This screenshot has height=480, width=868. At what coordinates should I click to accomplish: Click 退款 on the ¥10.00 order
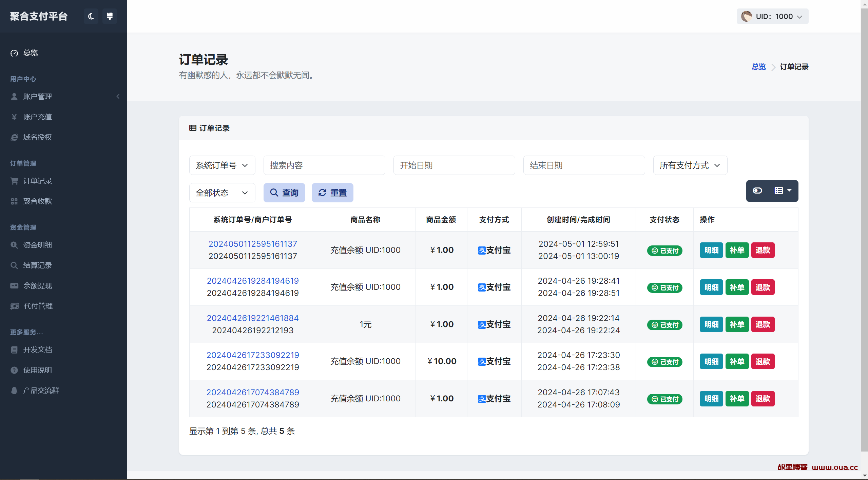763,361
